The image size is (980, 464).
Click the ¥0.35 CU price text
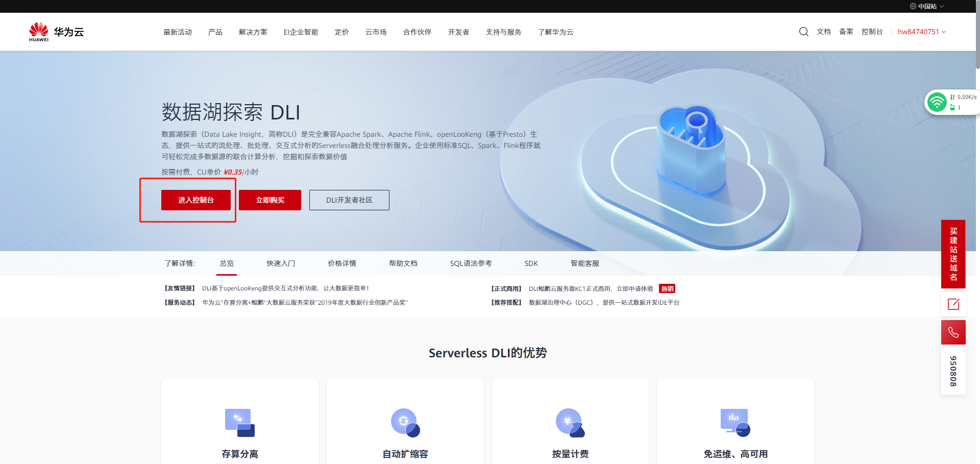click(x=233, y=172)
